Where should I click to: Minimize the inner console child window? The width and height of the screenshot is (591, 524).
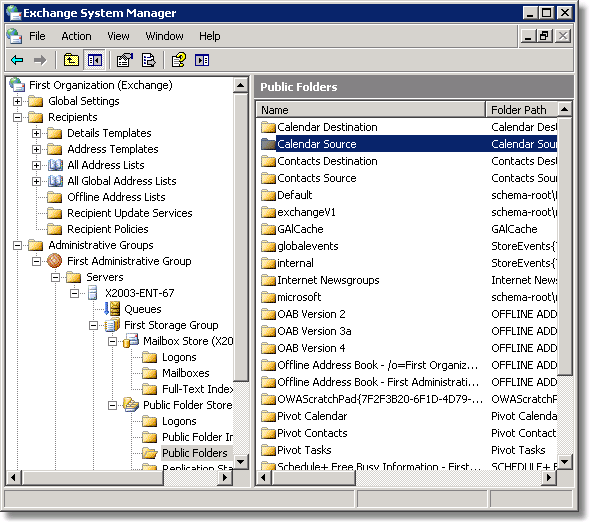tap(528, 36)
